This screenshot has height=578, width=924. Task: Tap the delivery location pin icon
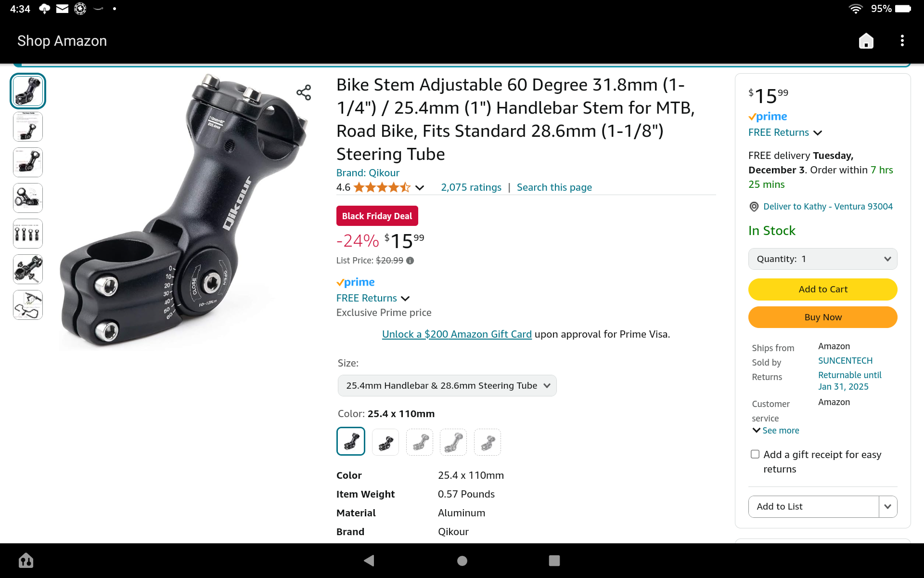[754, 207]
